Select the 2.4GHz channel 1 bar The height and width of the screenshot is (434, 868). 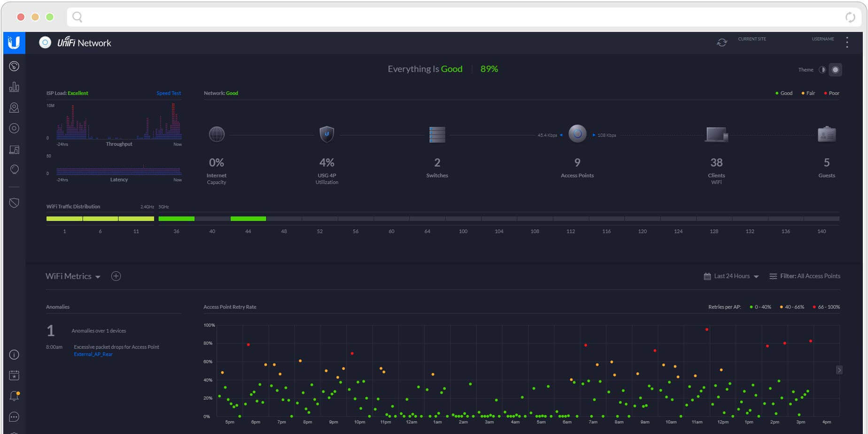tap(64, 219)
